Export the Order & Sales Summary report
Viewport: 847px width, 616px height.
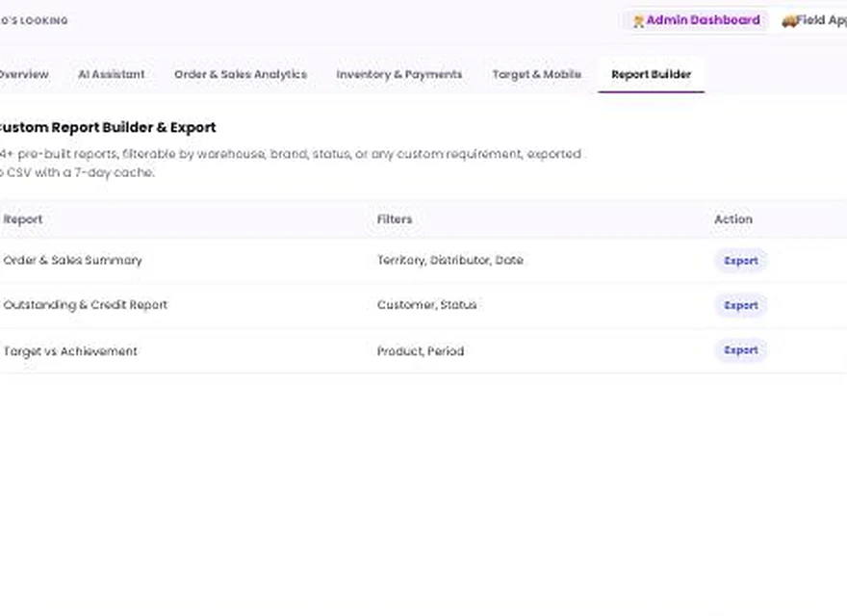pyautogui.click(x=740, y=261)
